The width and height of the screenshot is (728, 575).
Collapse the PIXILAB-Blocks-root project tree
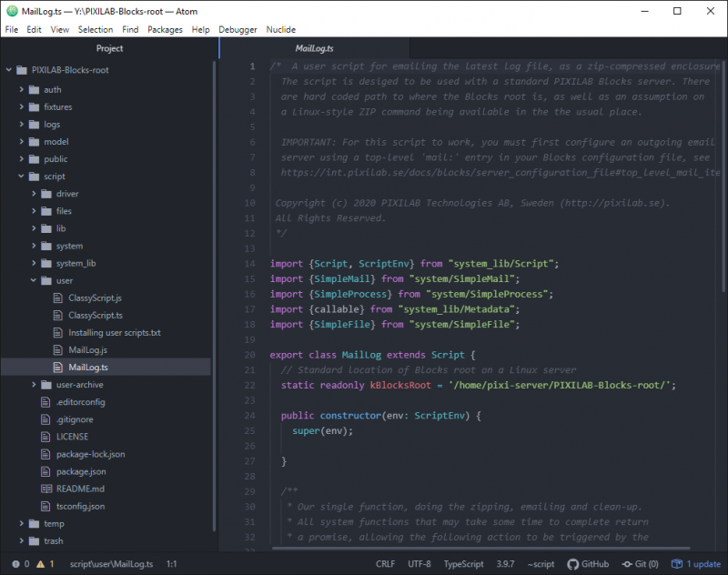point(9,70)
